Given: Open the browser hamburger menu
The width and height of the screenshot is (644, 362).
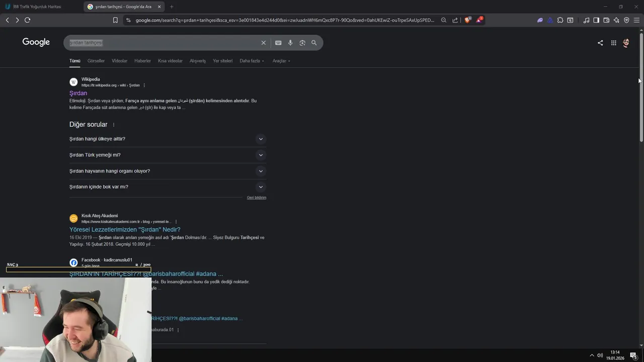Looking at the screenshot, I should click(x=636, y=20).
